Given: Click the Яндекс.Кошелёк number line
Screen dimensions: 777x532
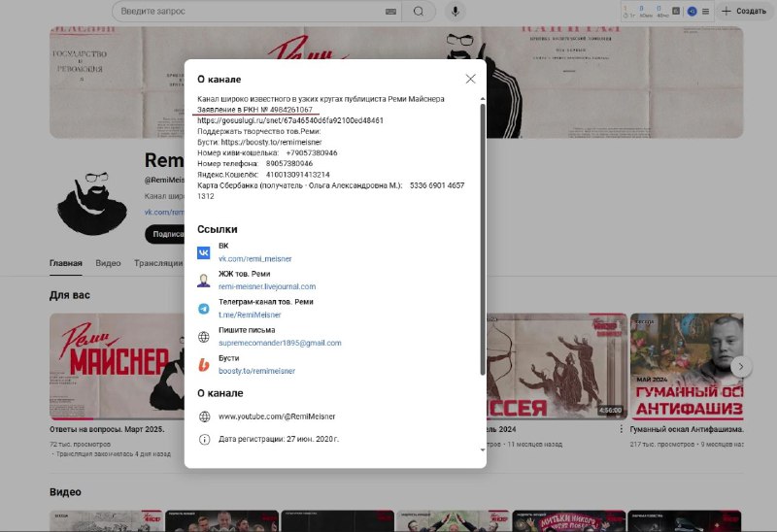Looking at the screenshot, I should [x=263, y=175].
